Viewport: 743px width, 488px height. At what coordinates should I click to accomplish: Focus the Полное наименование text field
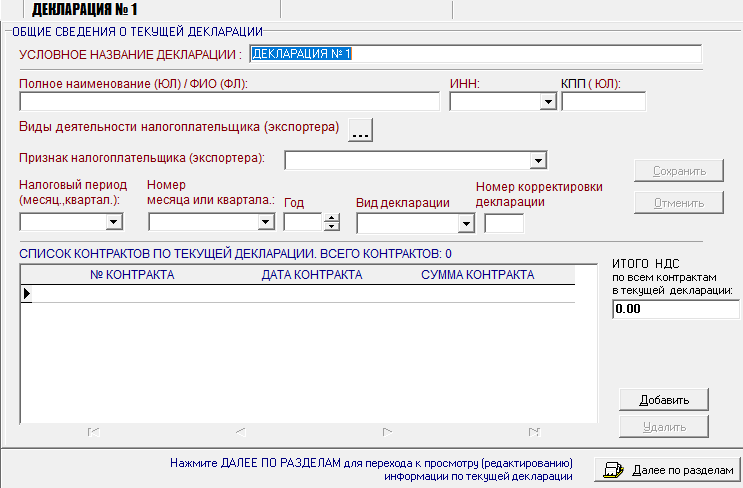(x=229, y=101)
